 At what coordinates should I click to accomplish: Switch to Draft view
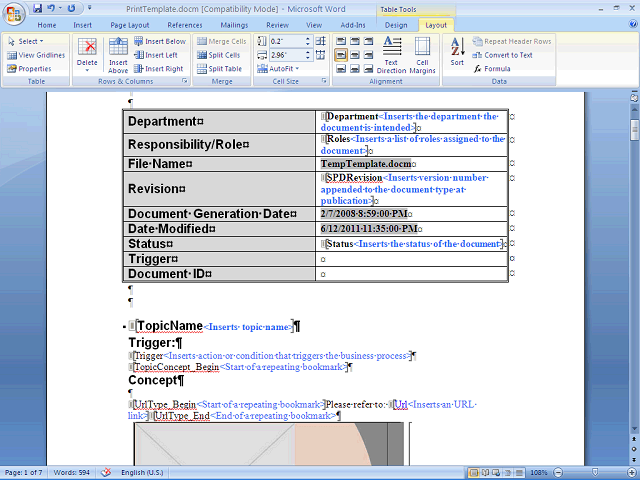click(x=519, y=473)
